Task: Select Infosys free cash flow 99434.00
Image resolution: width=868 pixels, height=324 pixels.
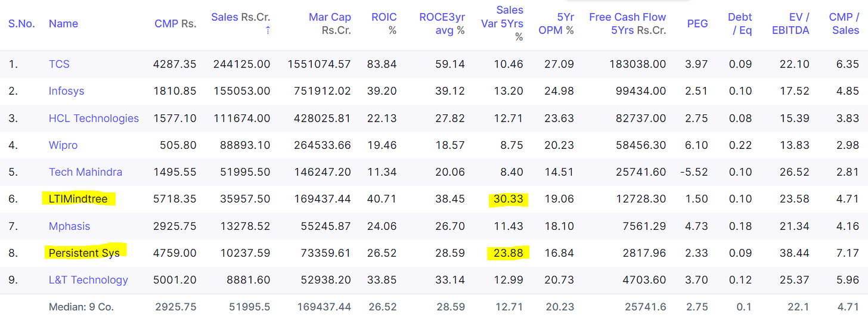Action: (x=641, y=91)
